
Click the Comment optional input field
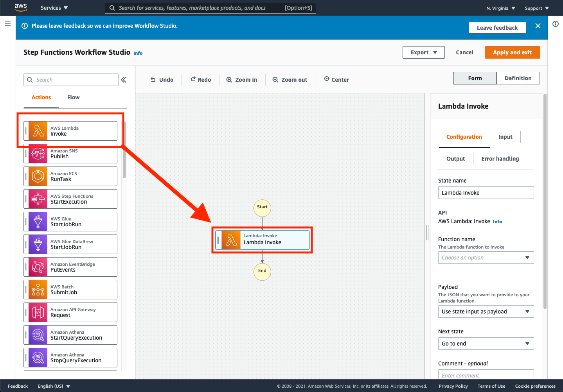486,374
